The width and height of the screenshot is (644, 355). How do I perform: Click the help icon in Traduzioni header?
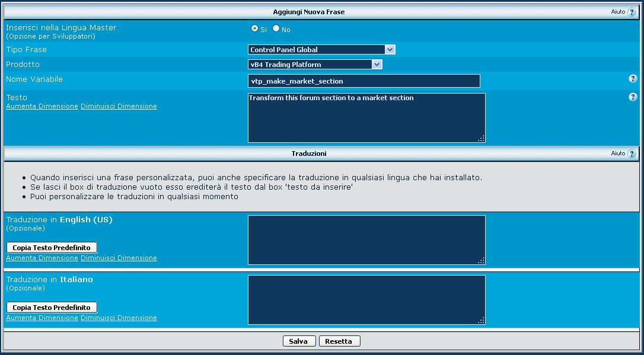(x=632, y=153)
